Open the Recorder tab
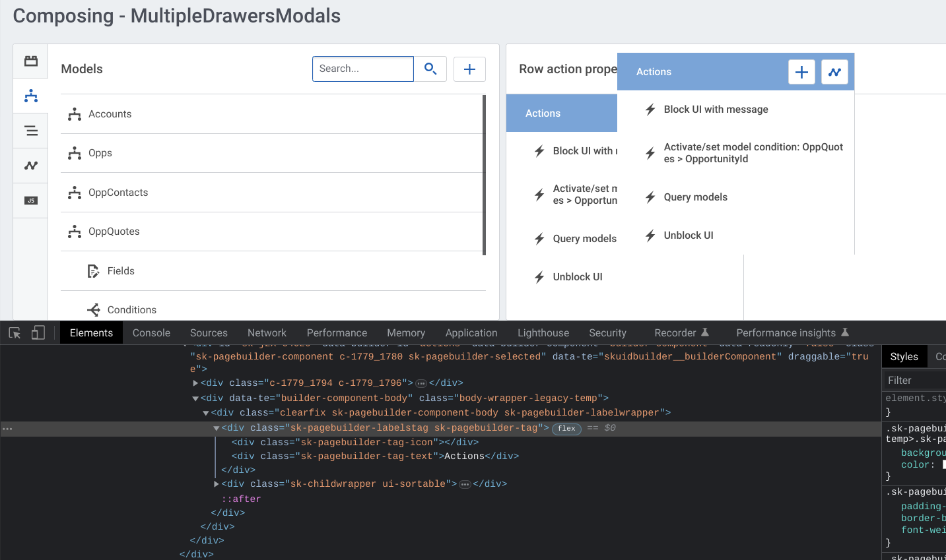This screenshot has height=560, width=946. click(681, 333)
